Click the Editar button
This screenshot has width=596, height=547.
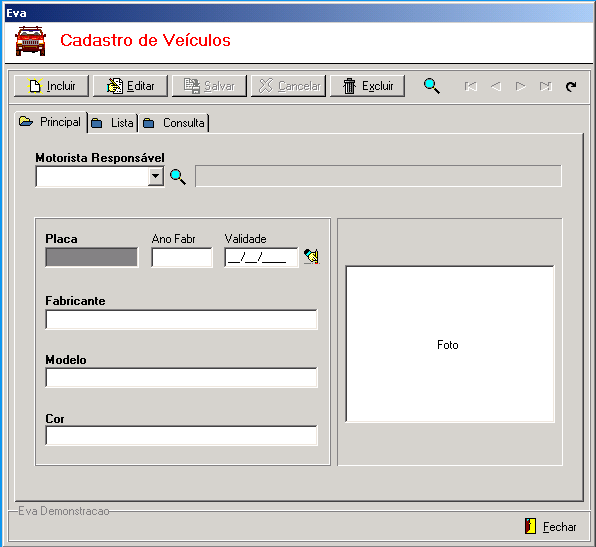[x=130, y=86]
